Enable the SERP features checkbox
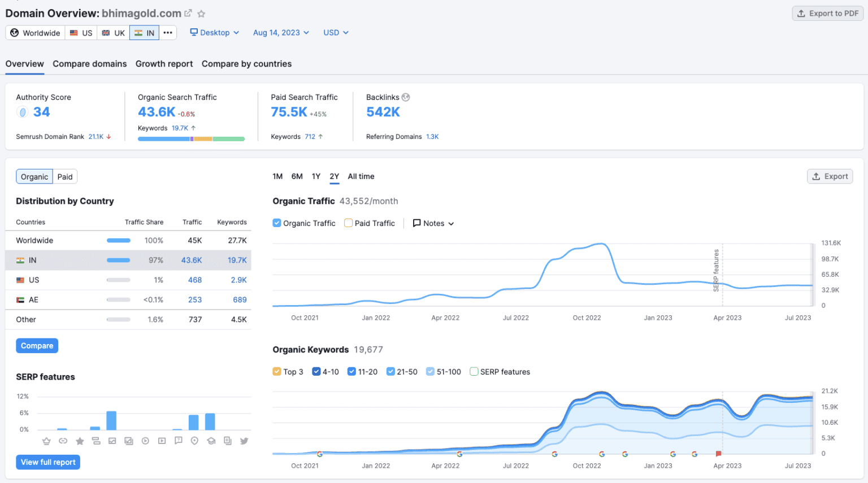Image resolution: width=868 pixels, height=483 pixels. 474,372
